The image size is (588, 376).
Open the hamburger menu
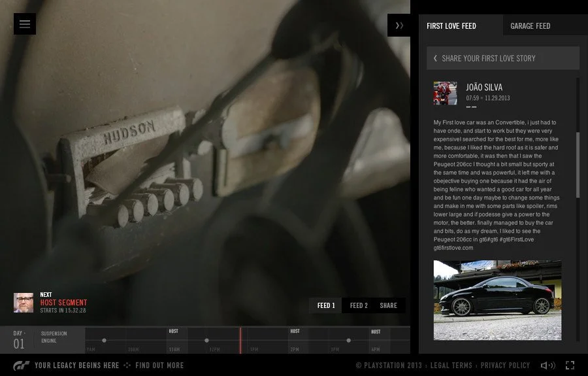click(x=25, y=24)
